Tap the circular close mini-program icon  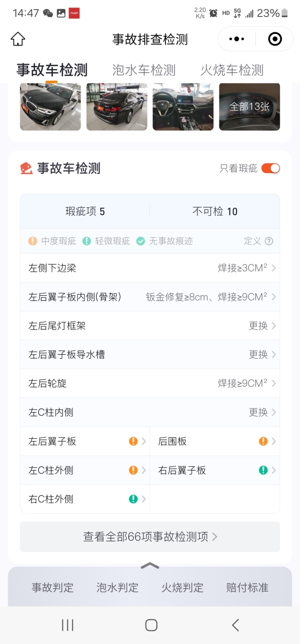275,39
